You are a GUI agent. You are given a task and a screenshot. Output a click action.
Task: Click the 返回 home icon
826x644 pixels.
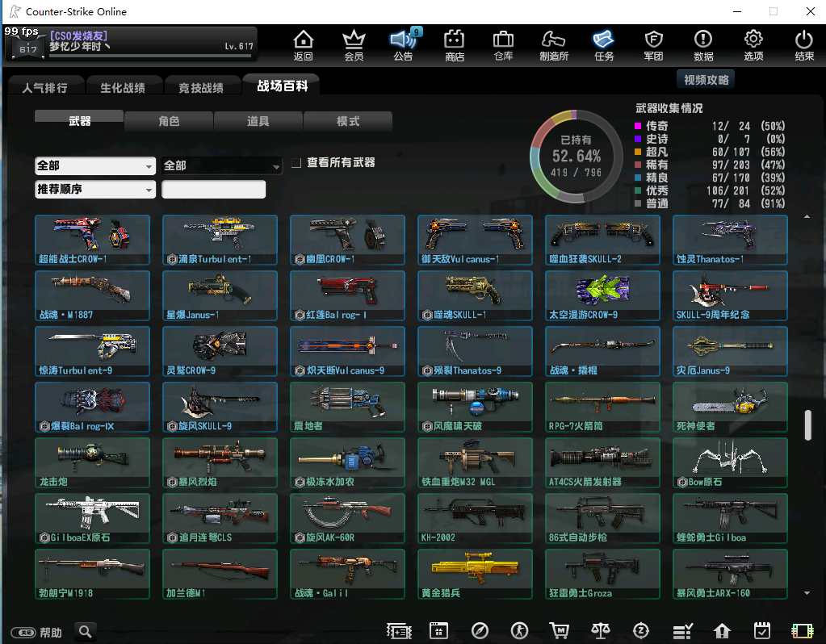[x=303, y=44]
